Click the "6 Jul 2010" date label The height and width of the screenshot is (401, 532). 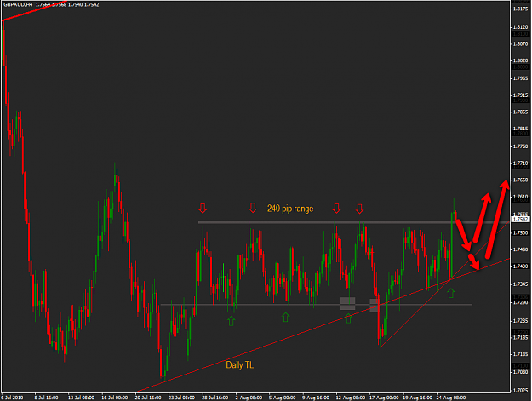[12, 398]
